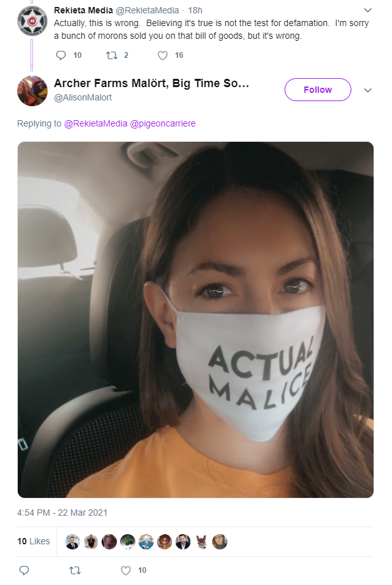Screen dimensions: 392x585
Task: Expand options chevron on Rekieta Media tweet
Action: click(367, 10)
